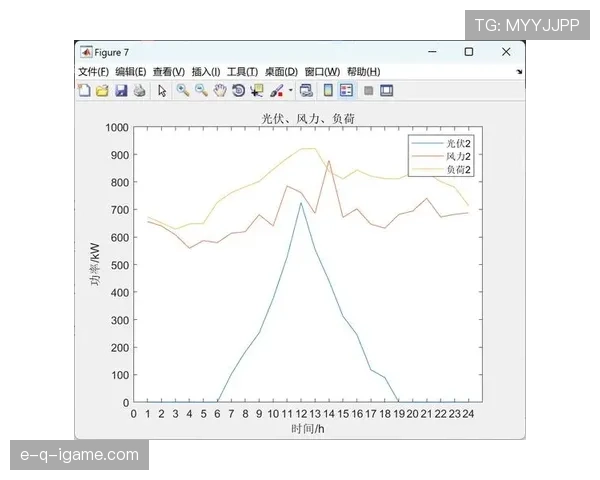Toggle the Edit Plot arrow tool

pyautogui.click(x=162, y=90)
